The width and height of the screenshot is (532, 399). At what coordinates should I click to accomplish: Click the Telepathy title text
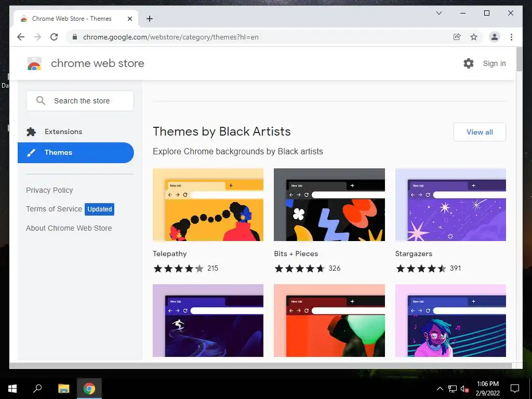(170, 254)
